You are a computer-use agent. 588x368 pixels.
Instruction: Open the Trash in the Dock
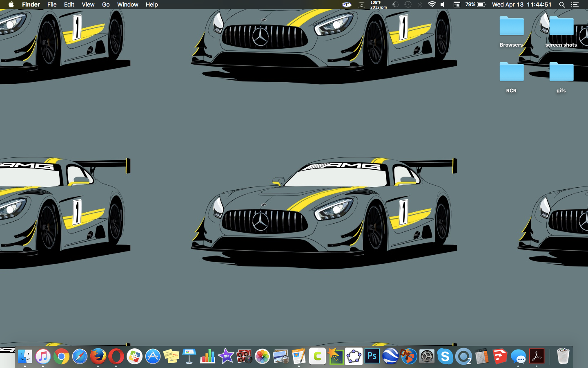click(x=563, y=357)
